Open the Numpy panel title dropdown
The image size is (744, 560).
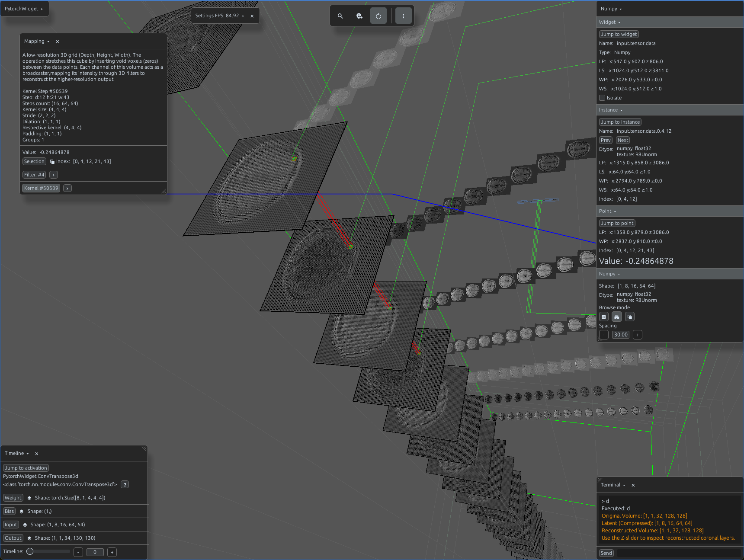tap(621, 9)
